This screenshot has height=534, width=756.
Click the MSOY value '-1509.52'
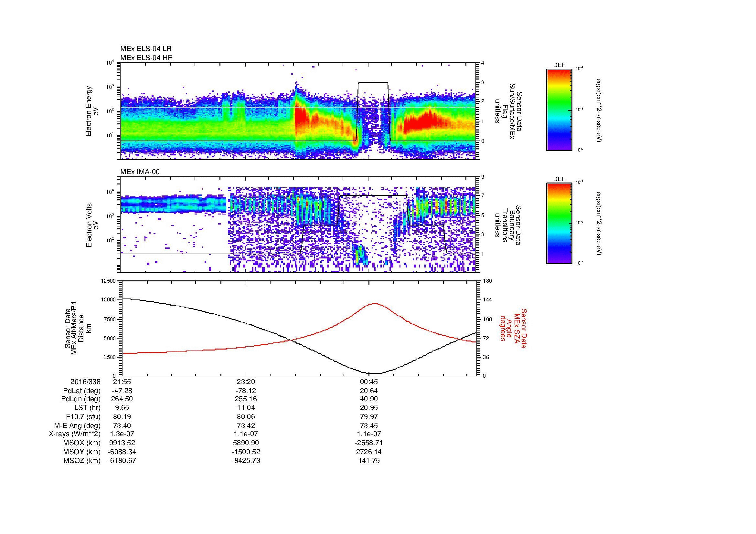(x=246, y=452)
